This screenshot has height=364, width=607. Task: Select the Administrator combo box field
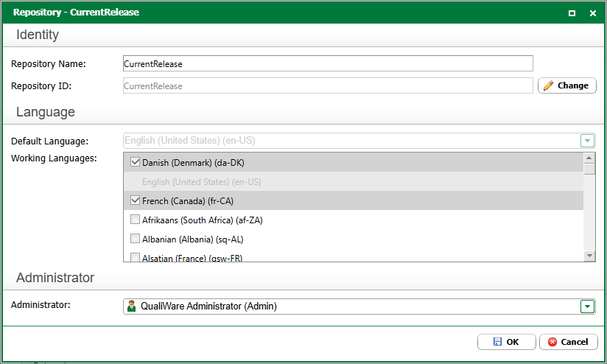pos(359,307)
